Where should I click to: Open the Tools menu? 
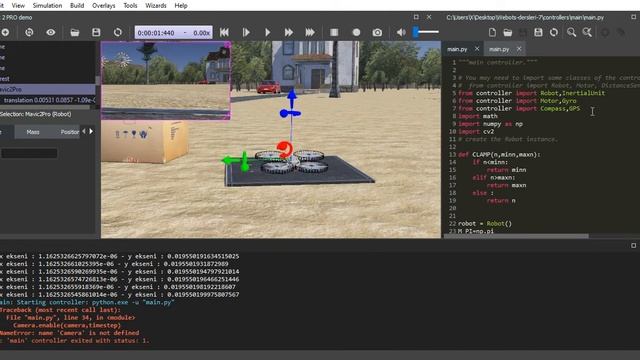click(x=130, y=6)
